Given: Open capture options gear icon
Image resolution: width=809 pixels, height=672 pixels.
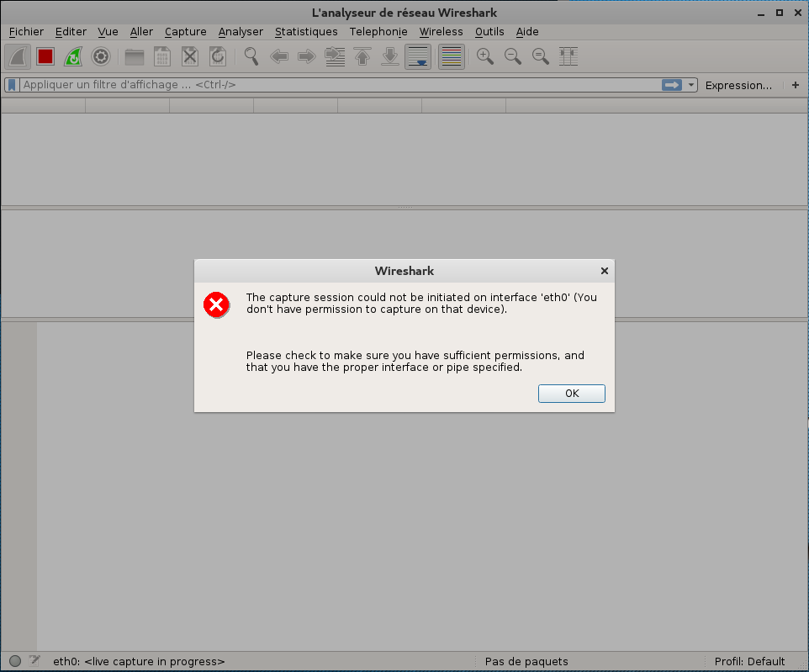Looking at the screenshot, I should pyautogui.click(x=101, y=56).
